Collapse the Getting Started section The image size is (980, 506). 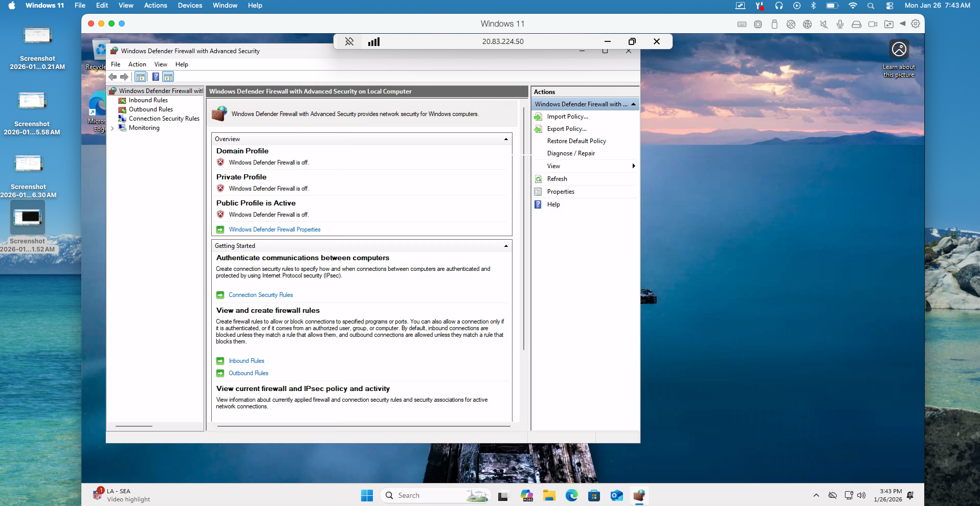pos(506,246)
